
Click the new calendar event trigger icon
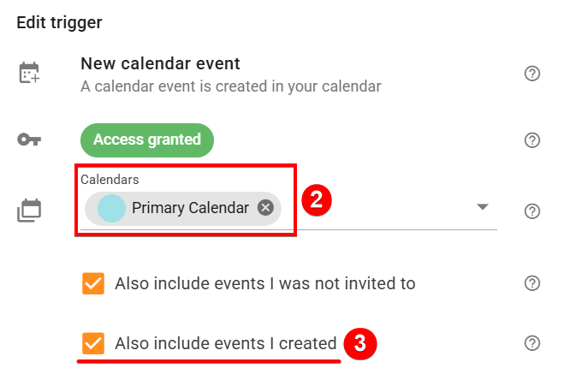(30, 74)
